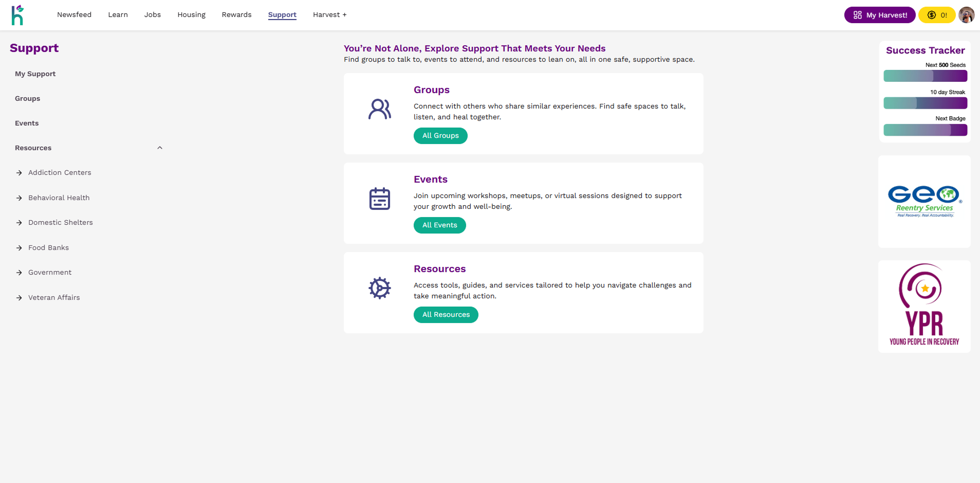The height and width of the screenshot is (483, 980).
Task: Click the Events calendar icon
Action: (x=379, y=199)
